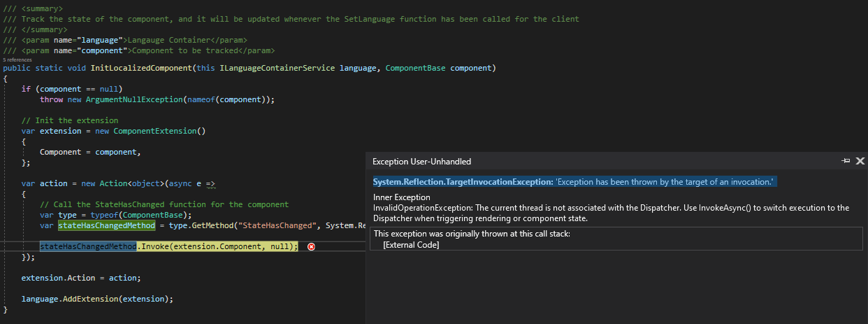The width and height of the screenshot is (868, 324).
Task: Click the 'Exception User-Unhandled' title
Action: tap(421, 162)
